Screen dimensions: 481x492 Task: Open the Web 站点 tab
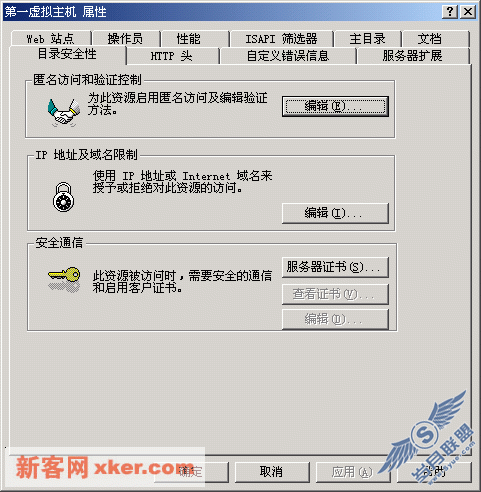coord(51,39)
